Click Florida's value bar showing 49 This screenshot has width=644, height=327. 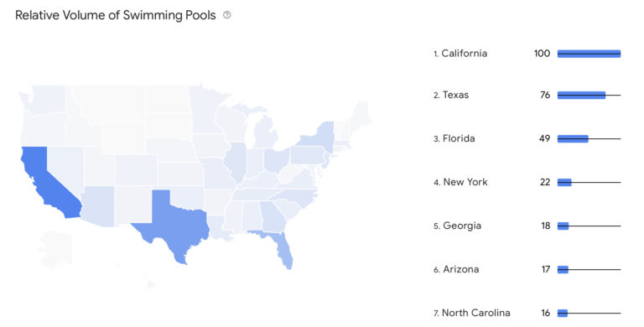(573, 139)
